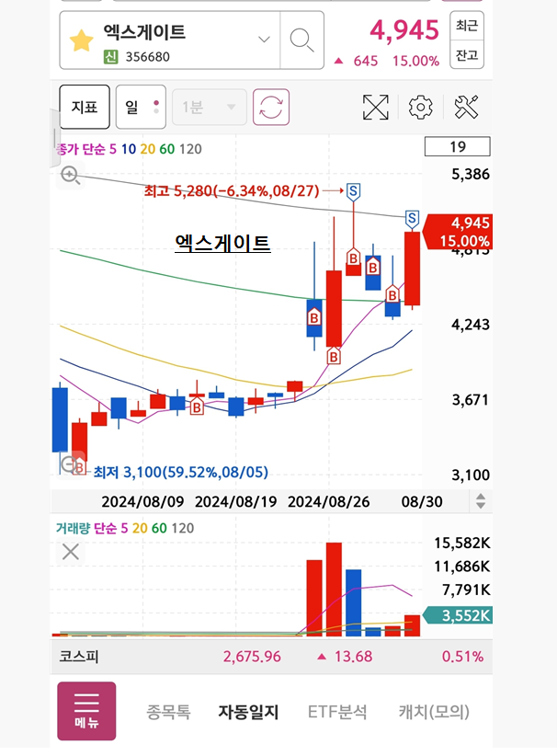Adjust chart panel height with the up-down stepper
Image resolution: width=557 pixels, height=756 pixels.
(x=481, y=501)
